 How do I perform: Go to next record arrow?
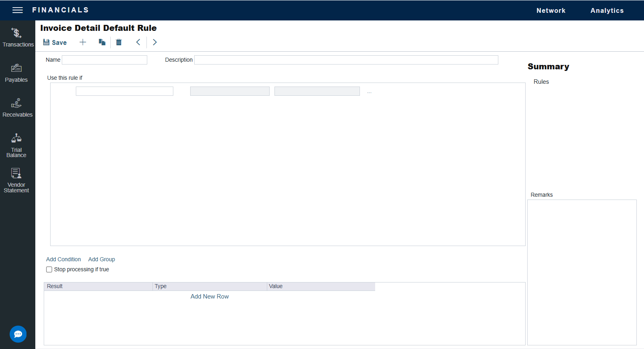[x=155, y=42]
